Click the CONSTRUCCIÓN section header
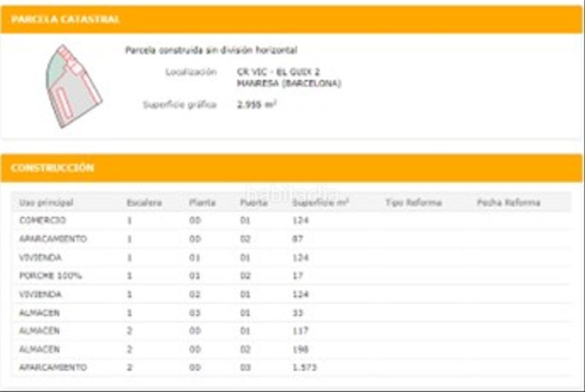 coord(292,168)
